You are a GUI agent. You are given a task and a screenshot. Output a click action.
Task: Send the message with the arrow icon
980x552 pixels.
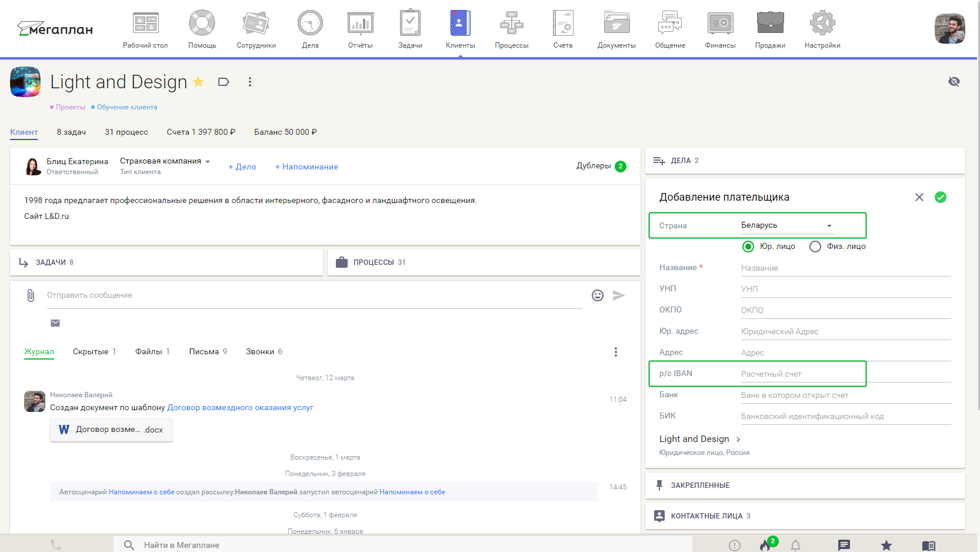click(618, 295)
